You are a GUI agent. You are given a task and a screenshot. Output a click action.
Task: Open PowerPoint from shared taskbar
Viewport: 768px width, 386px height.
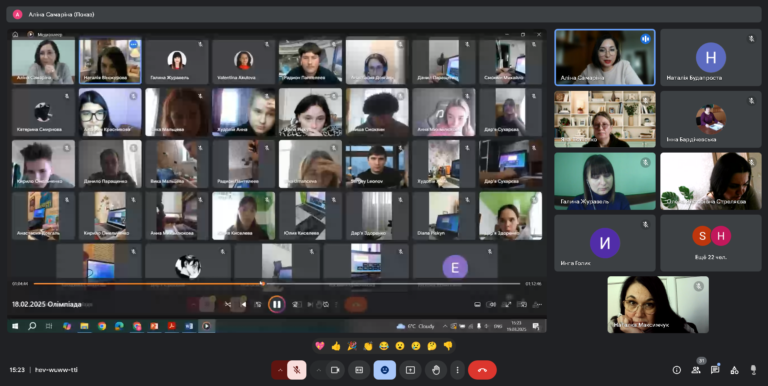154,326
